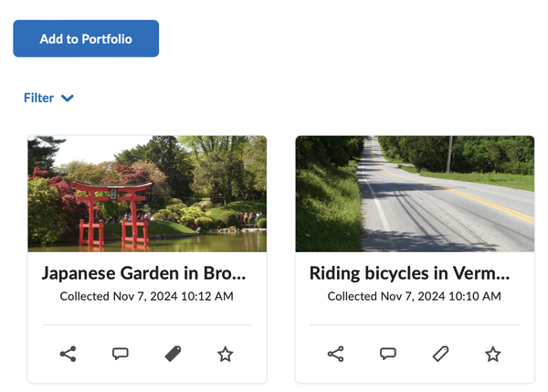This screenshot has width=548, height=392.
Task: Expand the Filter dropdown
Action: coord(48,98)
